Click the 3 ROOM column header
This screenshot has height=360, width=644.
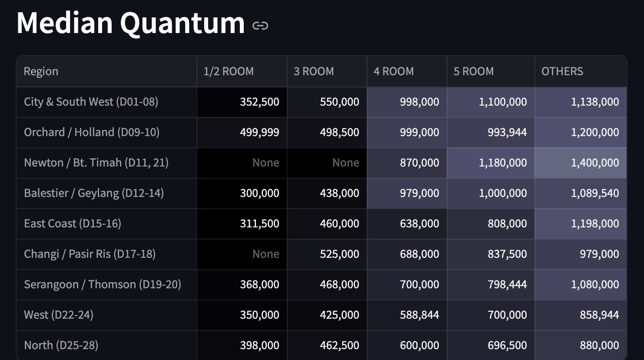click(314, 71)
